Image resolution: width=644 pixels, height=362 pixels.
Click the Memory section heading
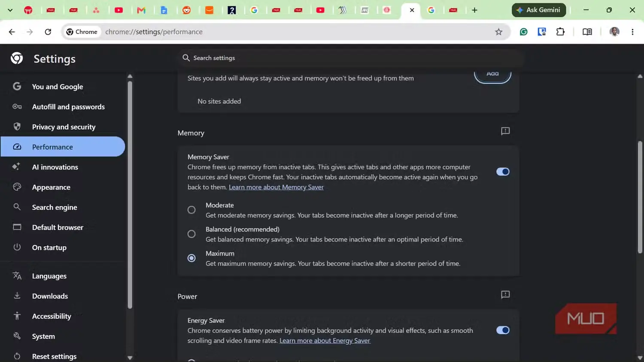(x=191, y=133)
